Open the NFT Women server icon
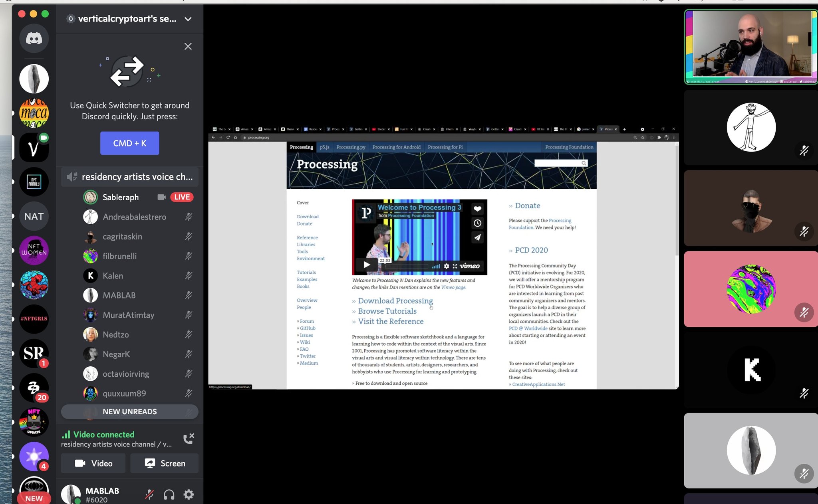 34,251
